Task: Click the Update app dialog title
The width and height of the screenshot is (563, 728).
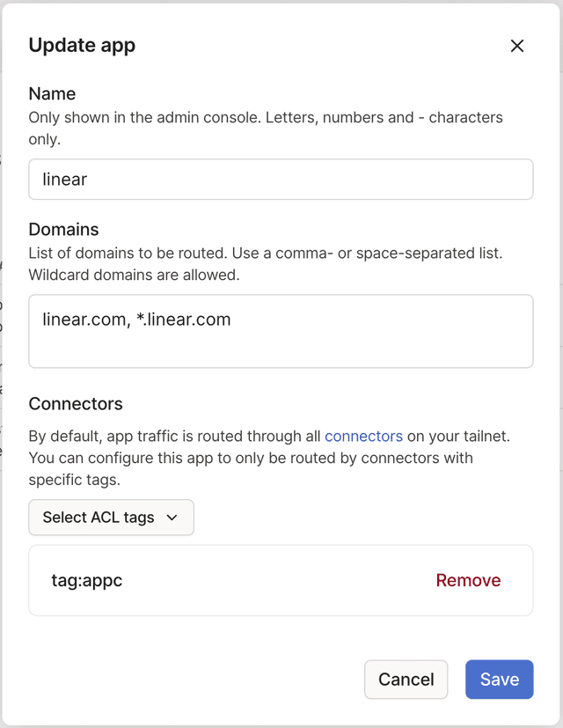Action: pyautogui.click(x=82, y=46)
